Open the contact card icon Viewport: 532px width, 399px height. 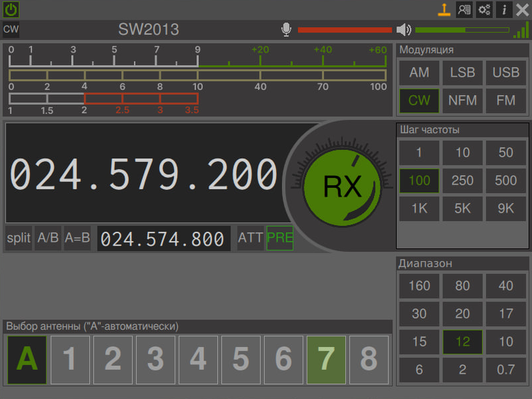464,9
